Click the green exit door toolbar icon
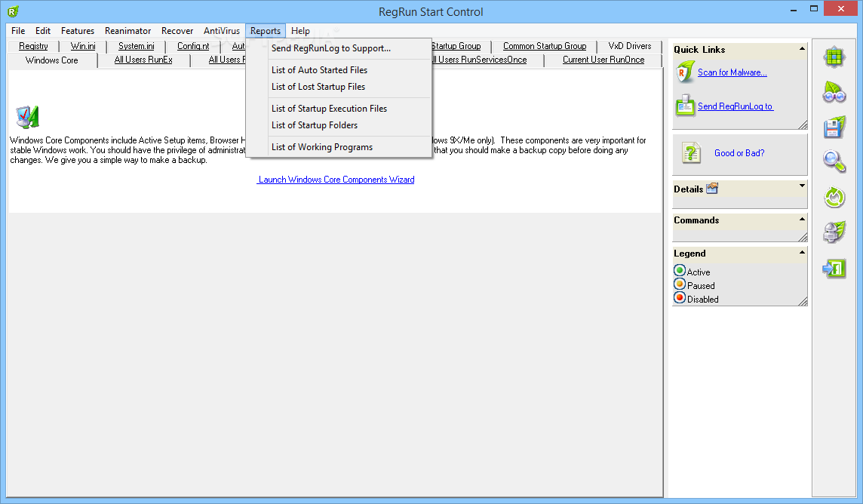Screen dimensions: 863x504 click(834, 269)
